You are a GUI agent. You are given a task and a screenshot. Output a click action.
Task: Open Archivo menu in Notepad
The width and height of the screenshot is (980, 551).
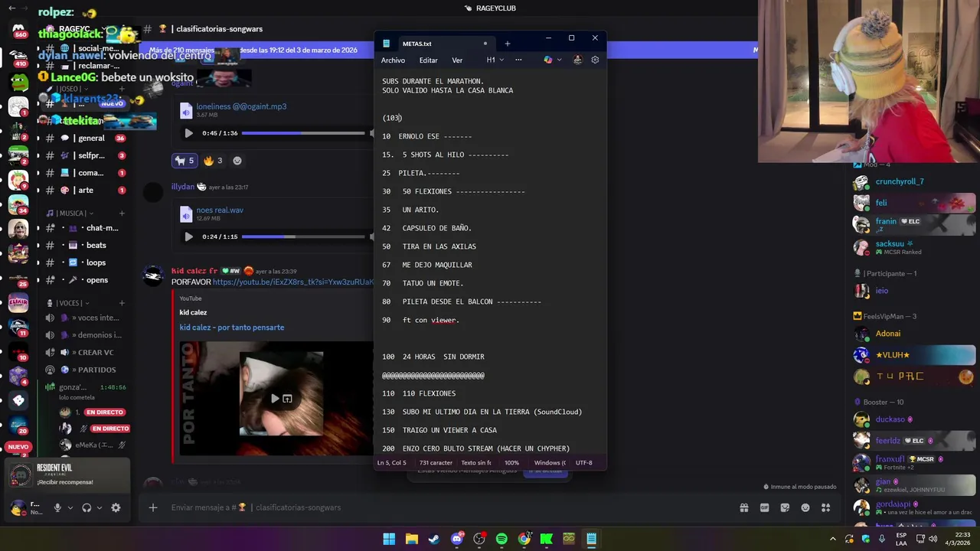(393, 60)
